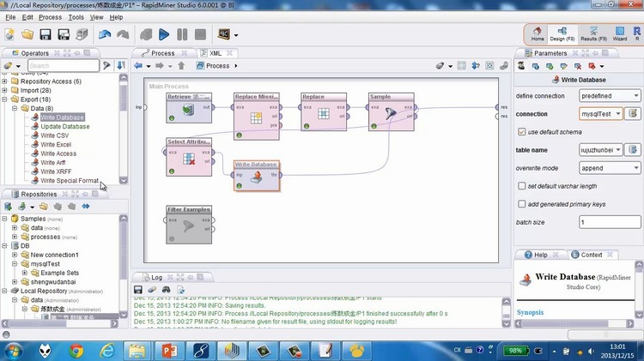Click the operator Search field
The image size is (644, 361).
pos(64,66)
